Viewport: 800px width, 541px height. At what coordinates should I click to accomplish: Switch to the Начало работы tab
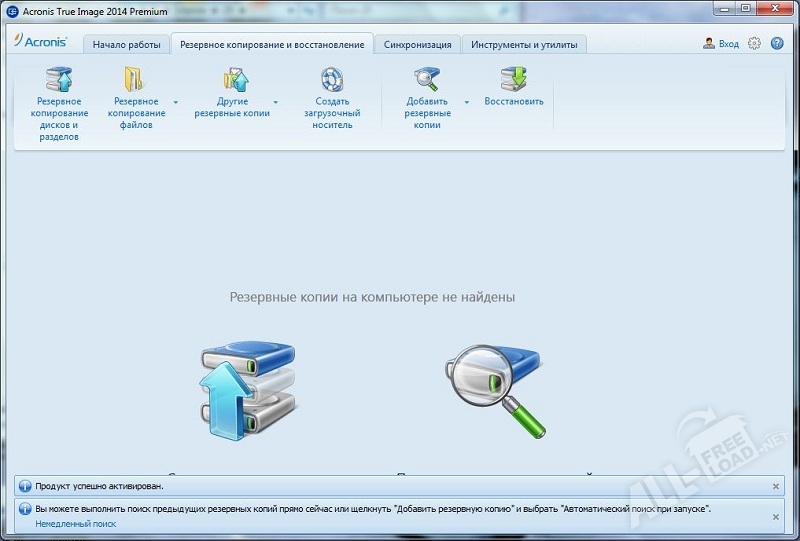(126, 45)
